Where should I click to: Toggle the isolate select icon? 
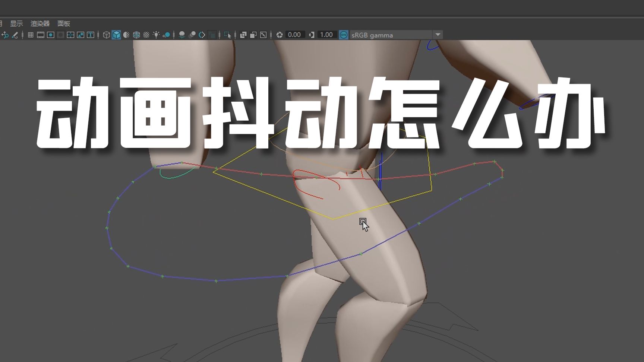(227, 35)
